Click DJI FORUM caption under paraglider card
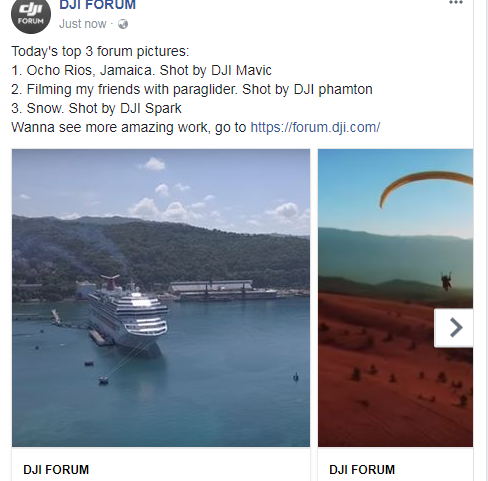This screenshot has height=481, width=488. pos(362,470)
